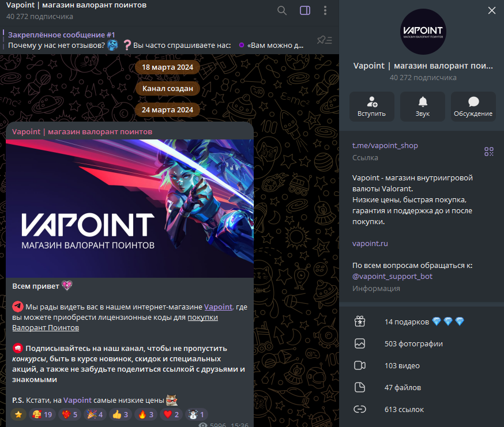Open the pinned messages list icon
Viewport: 504px width, 427px height.
tap(324, 40)
